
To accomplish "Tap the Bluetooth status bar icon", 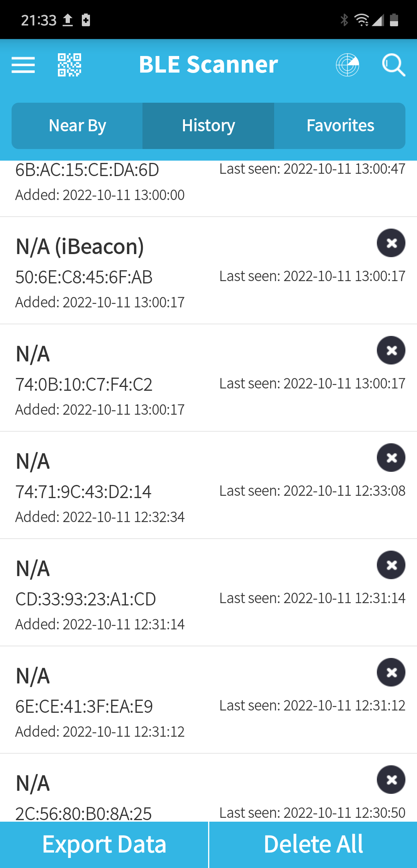I will coord(344,20).
